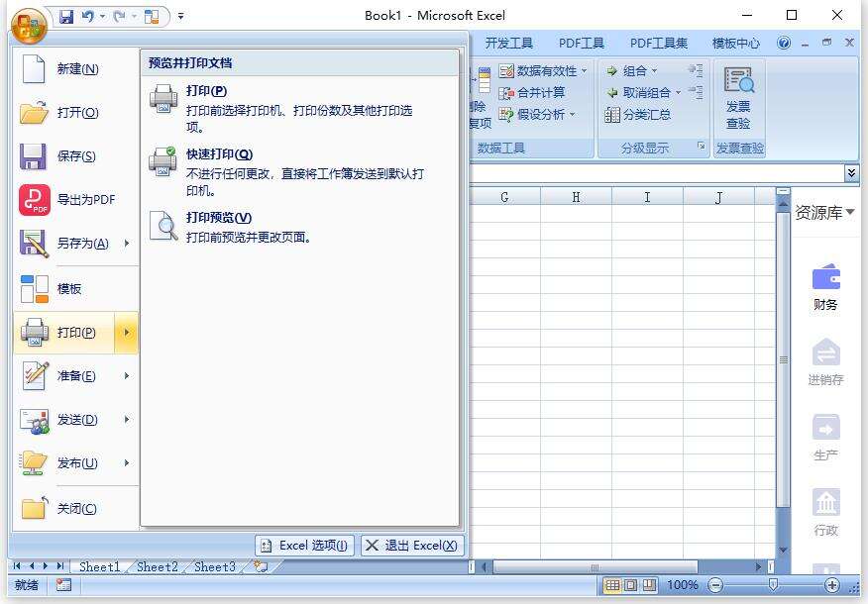Switch to the PDF工具集 ribbon tab

(x=659, y=44)
